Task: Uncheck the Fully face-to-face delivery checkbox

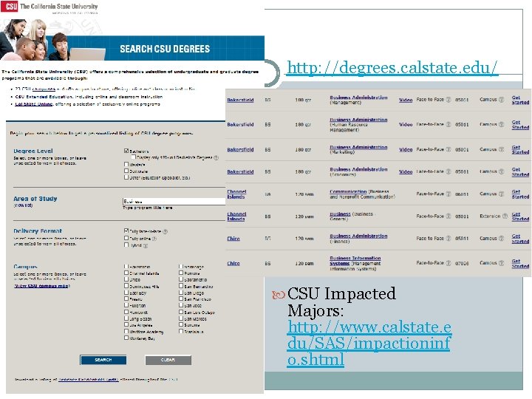Action: (x=126, y=231)
